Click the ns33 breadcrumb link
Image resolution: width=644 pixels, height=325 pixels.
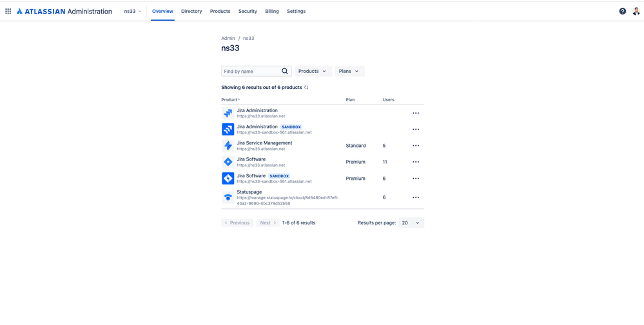(x=248, y=38)
